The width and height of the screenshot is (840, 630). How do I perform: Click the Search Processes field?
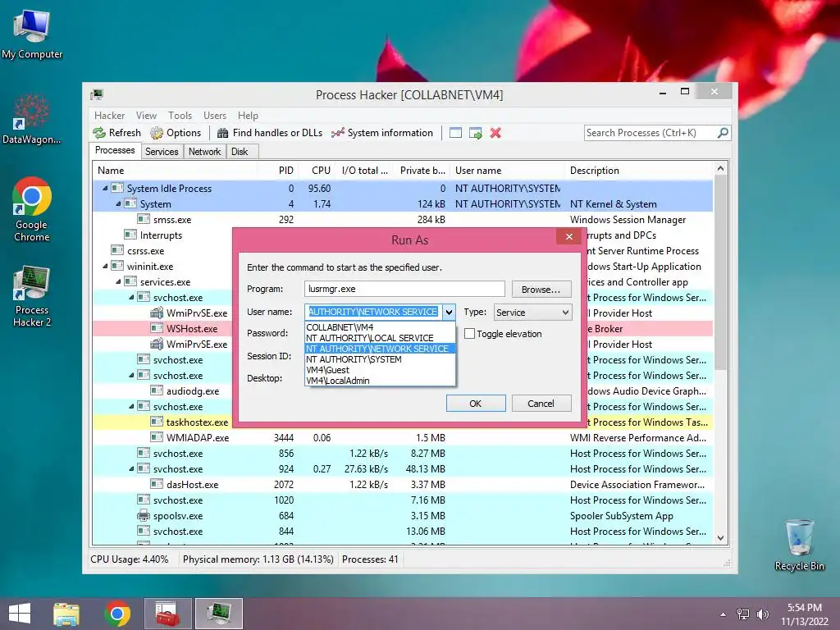pos(651,132)
